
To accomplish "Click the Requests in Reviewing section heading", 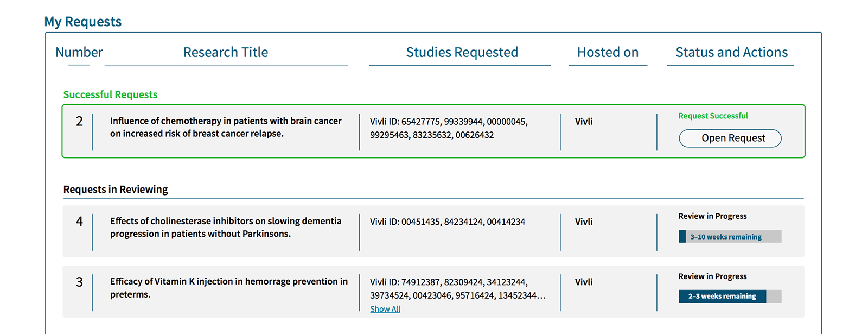I will tap(116, 189).
